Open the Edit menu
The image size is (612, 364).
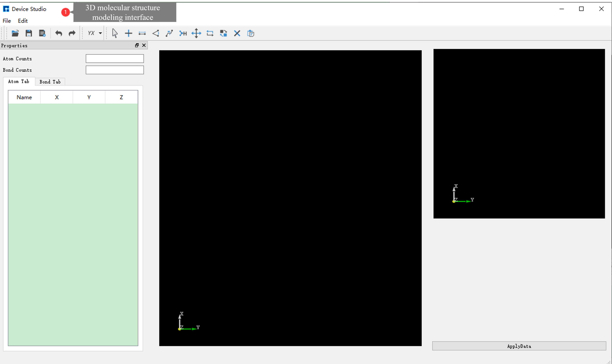(23, 21)
